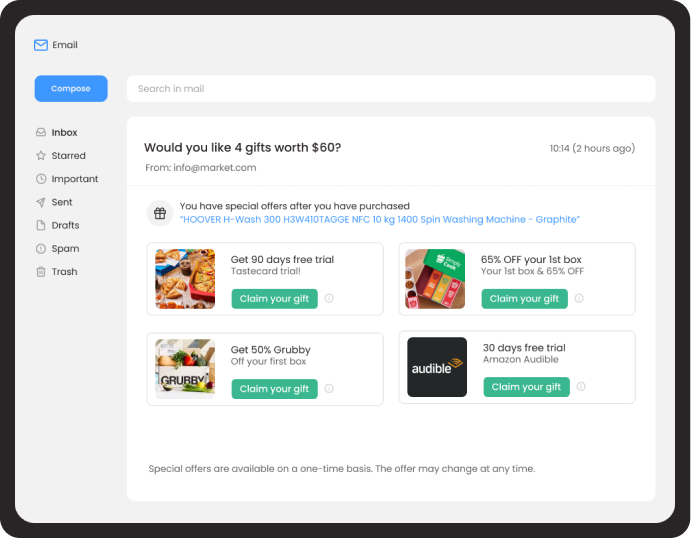Click the Compose button
The width and height of the screenshot is (691, 538).
coord(71,89)
